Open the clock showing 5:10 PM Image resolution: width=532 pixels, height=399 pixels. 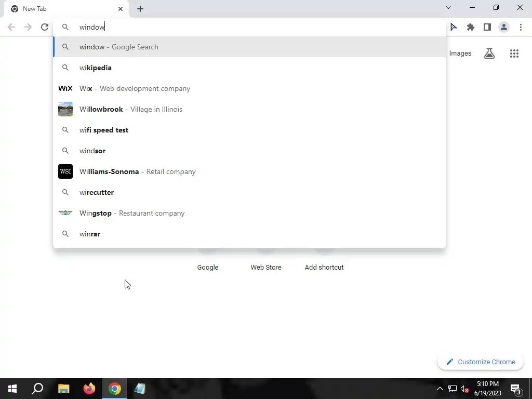click(487, 389)
